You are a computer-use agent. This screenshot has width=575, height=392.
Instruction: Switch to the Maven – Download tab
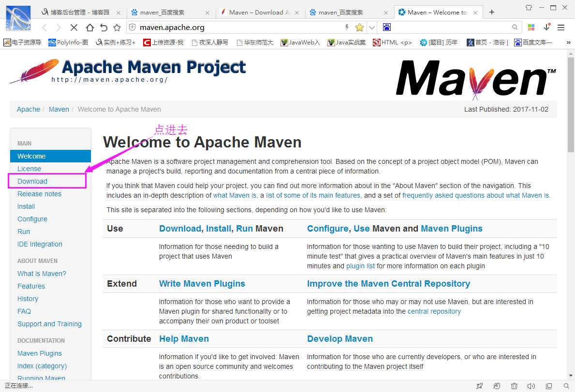(x=259, y=13)
